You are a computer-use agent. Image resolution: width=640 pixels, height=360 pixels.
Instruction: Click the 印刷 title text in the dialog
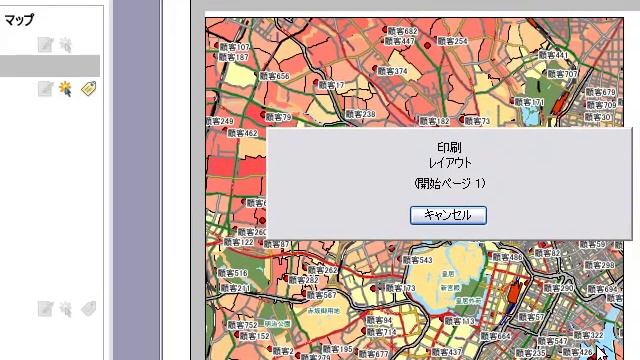[x=449, y=147]
